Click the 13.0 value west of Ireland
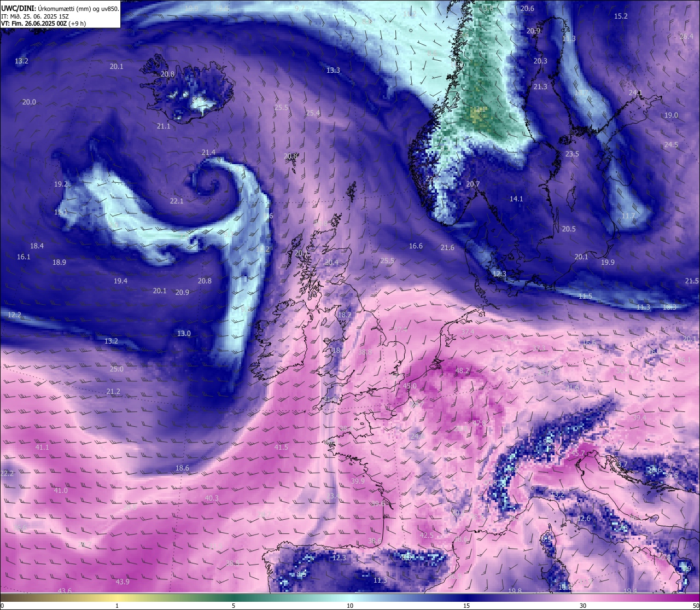The height and width of the screenshot is (610, 700). [x=184, y=334]
